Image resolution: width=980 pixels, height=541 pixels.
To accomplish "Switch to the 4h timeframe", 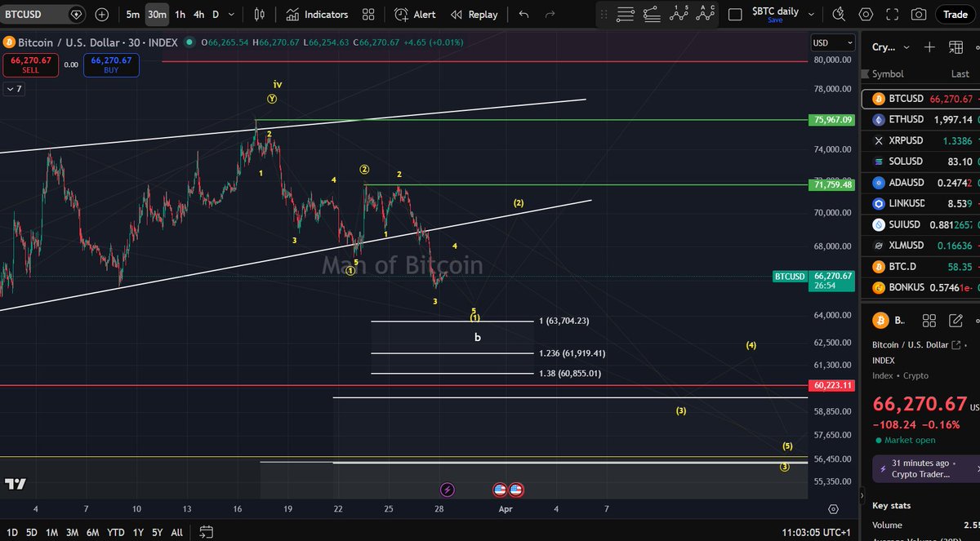I will tap(198, 14).
